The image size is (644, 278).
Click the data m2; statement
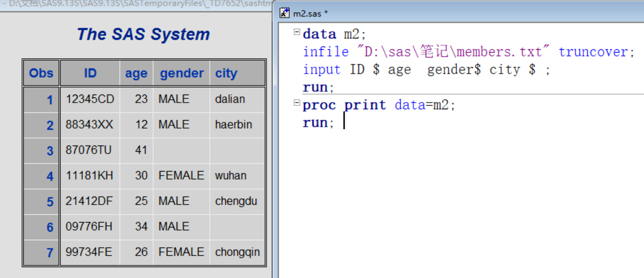(x=333, y=34)
